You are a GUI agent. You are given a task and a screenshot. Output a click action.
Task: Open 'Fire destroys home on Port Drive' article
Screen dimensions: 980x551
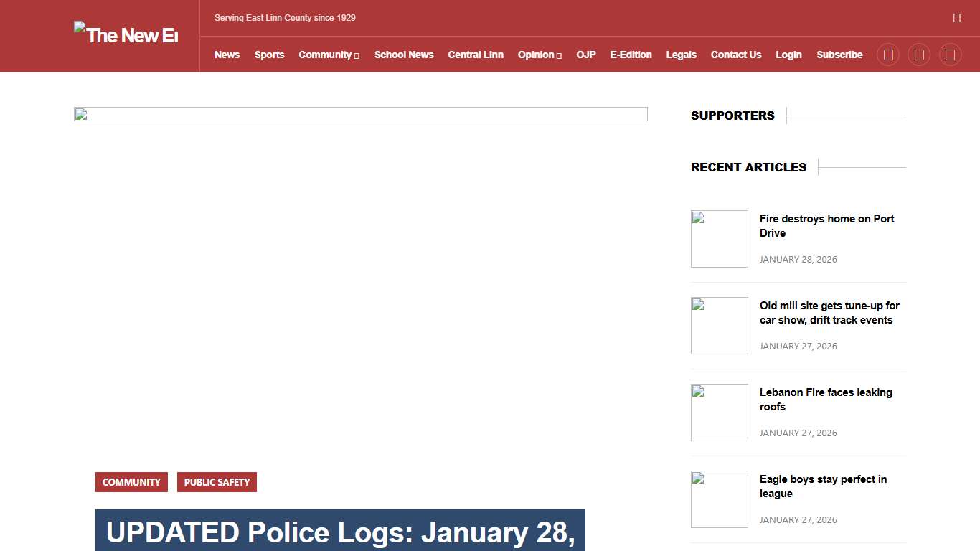tap(826, 226)
